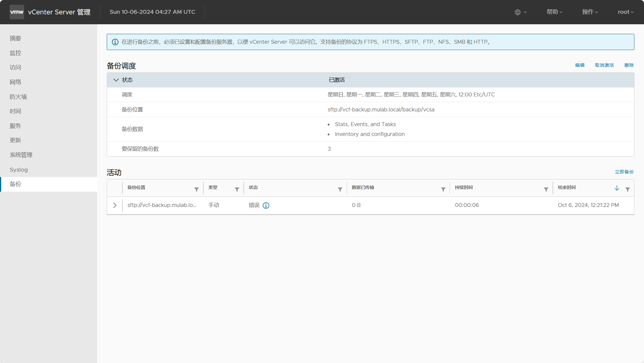Click the 持续时间 column header
This screenshot has height=363, width=644.
464,187
